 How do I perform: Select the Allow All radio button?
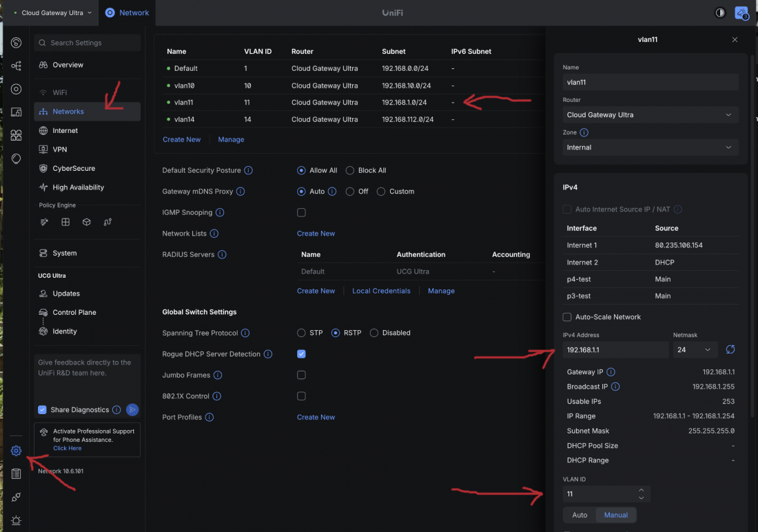[301, 170]
